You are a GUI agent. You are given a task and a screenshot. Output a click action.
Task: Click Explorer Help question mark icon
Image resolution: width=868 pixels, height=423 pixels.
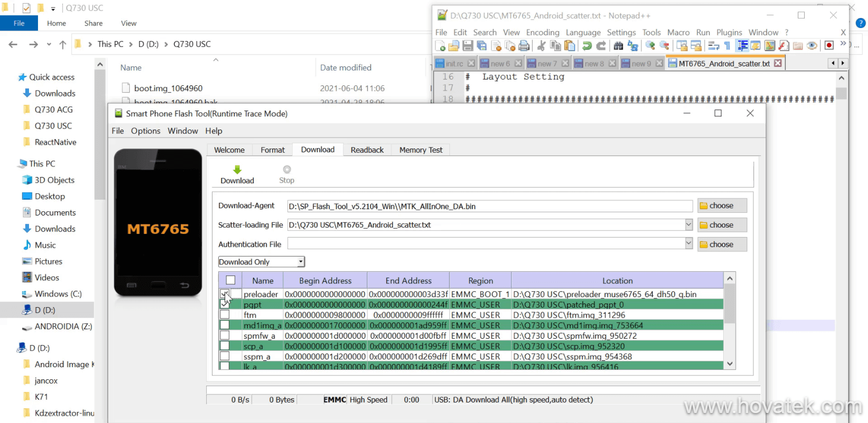click(x=861, y=23)
